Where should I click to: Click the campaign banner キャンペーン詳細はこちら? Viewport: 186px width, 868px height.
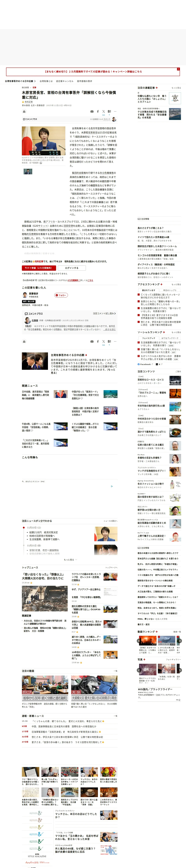coord(93,71)
